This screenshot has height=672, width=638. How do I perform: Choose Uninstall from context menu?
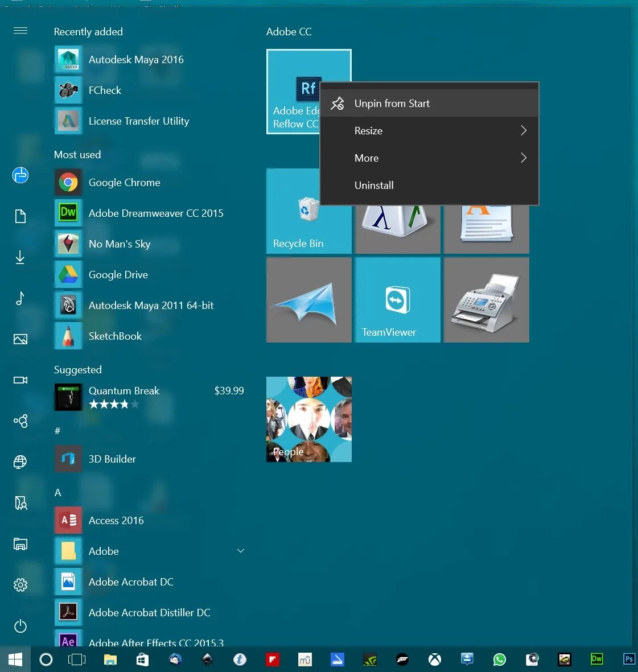(429, 185)
